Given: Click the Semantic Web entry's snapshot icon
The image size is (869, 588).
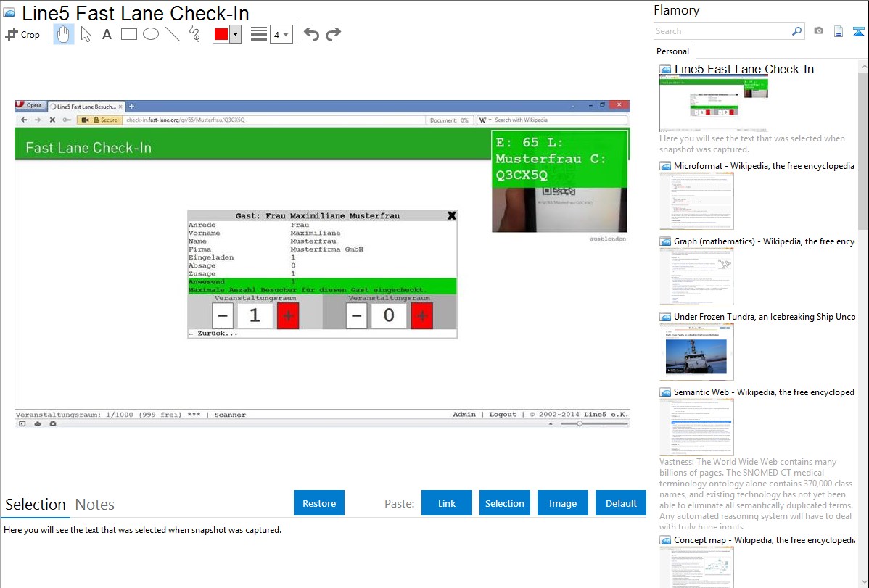Looking at the screenshot, I should pyautogui.click(x=666, y=392).
